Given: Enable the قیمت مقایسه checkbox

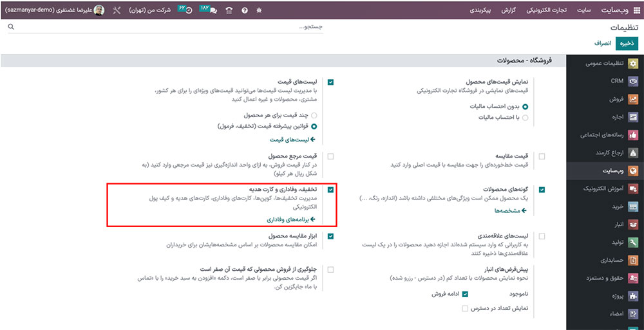Looking at the screenshot, I should pos(542,156).
